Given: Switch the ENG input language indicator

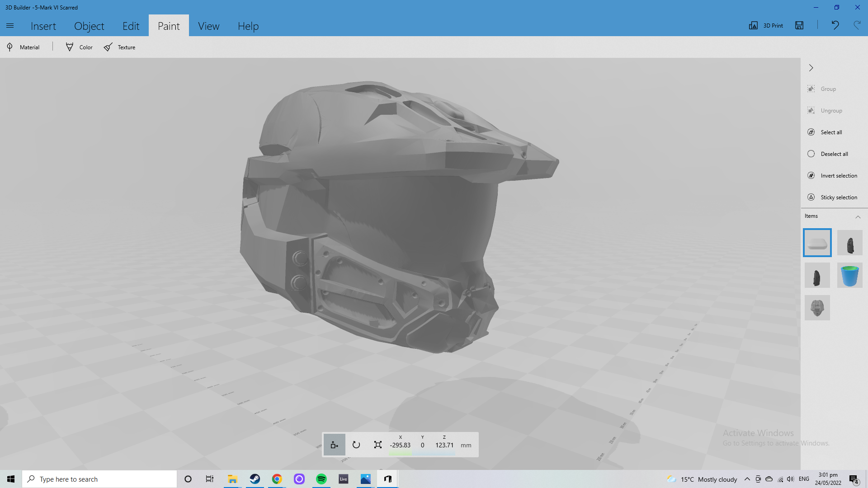Looking at the screenshot, I should [x=804, y=479].
